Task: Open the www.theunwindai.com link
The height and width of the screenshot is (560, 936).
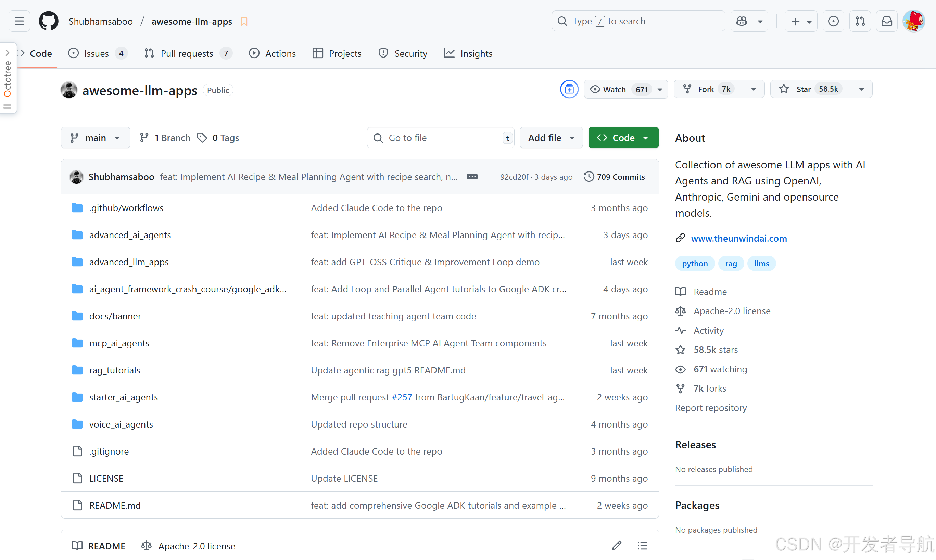Action: tap(738, 239)
